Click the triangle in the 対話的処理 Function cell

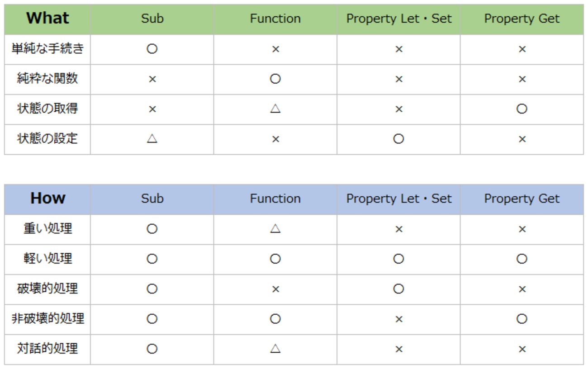[x=275, y=349]
